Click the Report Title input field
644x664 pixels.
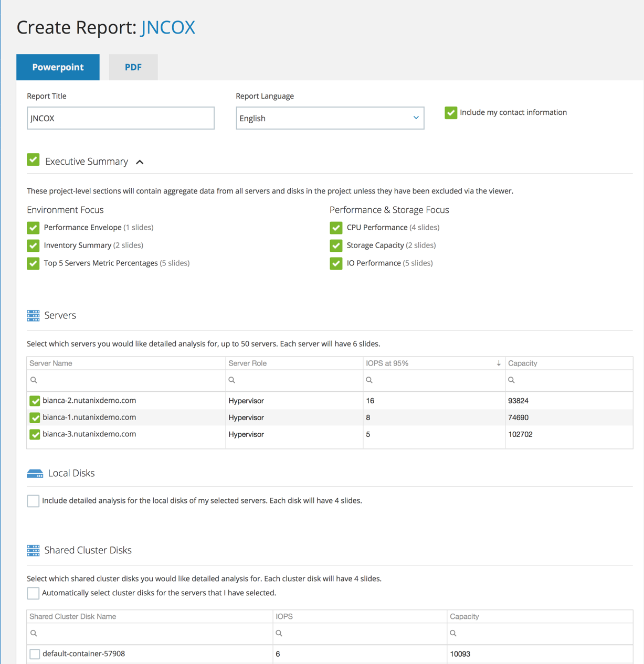121,118
